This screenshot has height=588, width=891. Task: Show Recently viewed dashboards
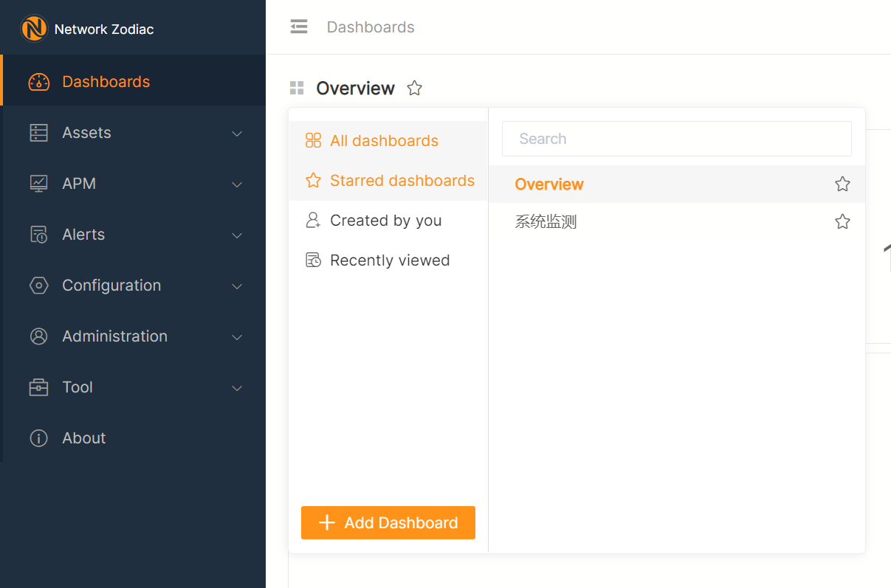pyautogui.click(x=389, y=260)
